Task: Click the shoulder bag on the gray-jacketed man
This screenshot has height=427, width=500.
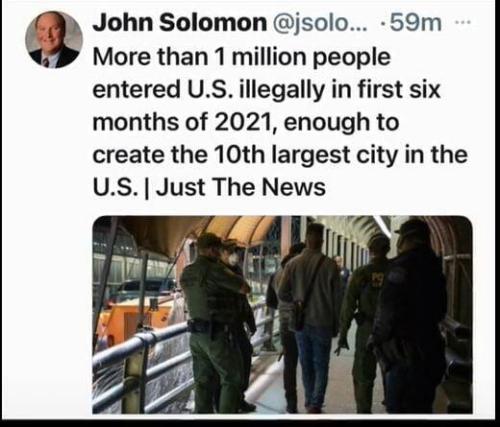Action: [299, 315]
